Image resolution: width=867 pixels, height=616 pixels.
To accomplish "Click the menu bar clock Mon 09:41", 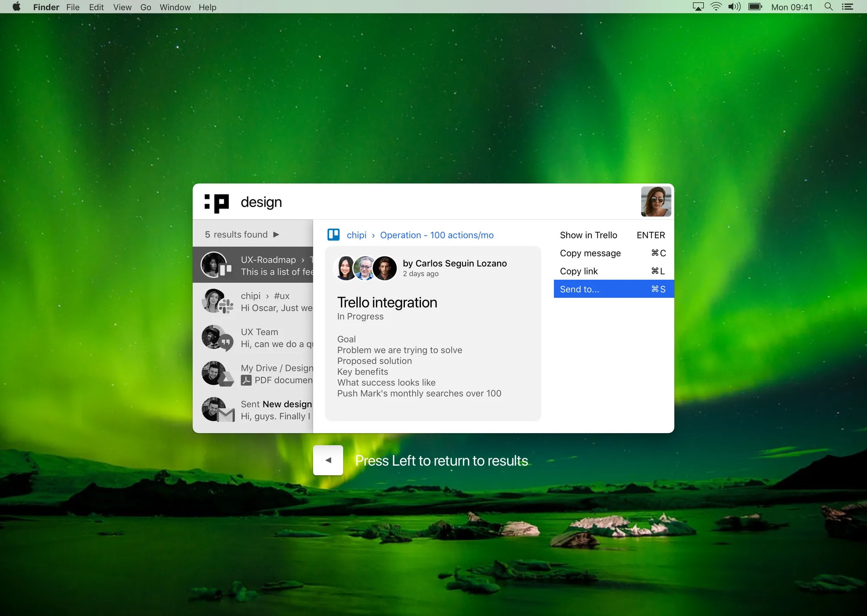I will point(792,7).
